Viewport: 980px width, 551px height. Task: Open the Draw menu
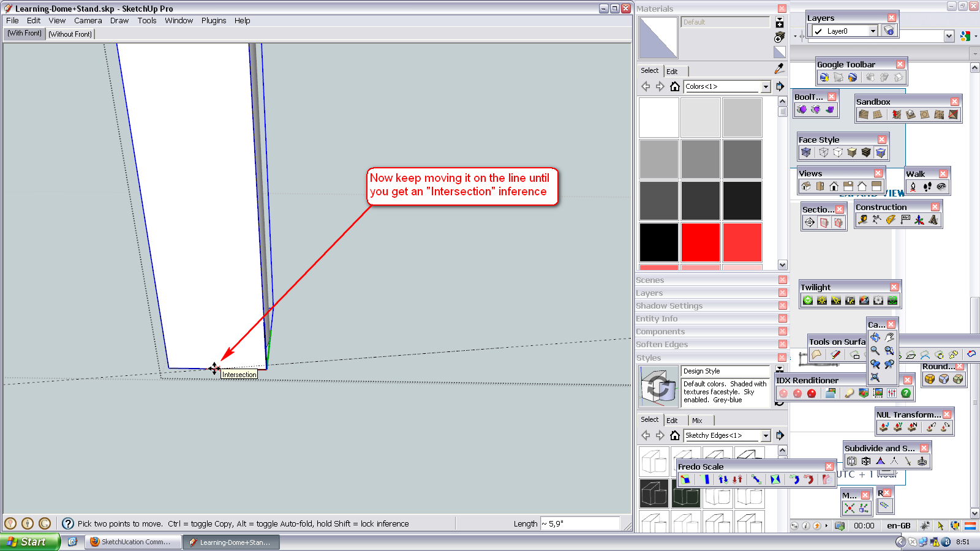point(119,20)
